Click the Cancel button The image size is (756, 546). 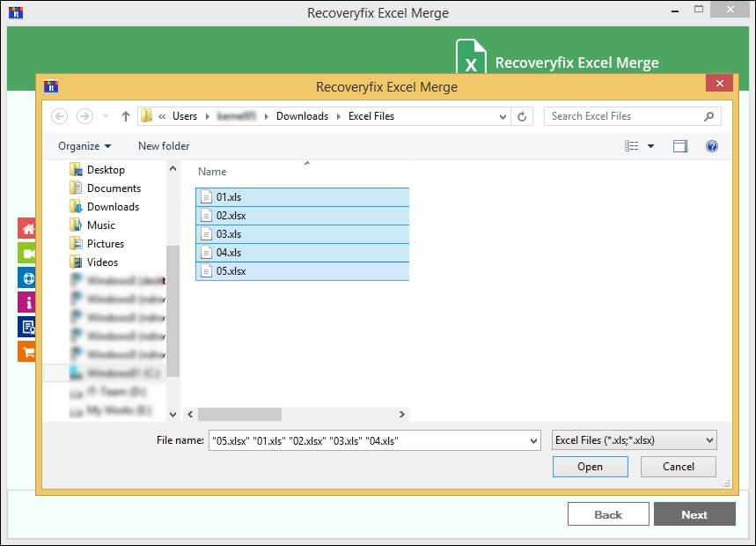coord(679,467)
